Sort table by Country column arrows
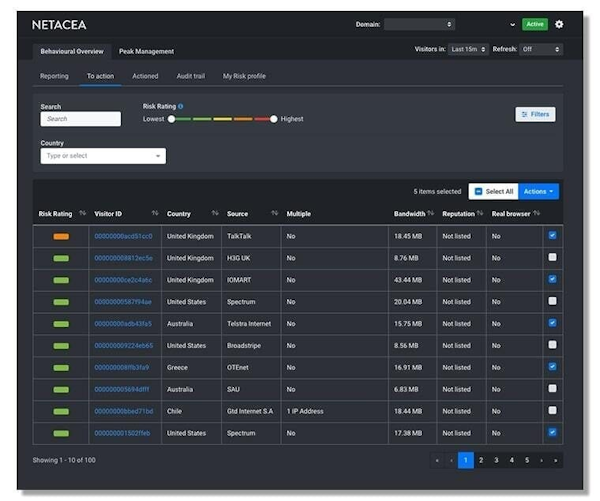This screenshot has width=600, height=501. (x=215, y=213)
